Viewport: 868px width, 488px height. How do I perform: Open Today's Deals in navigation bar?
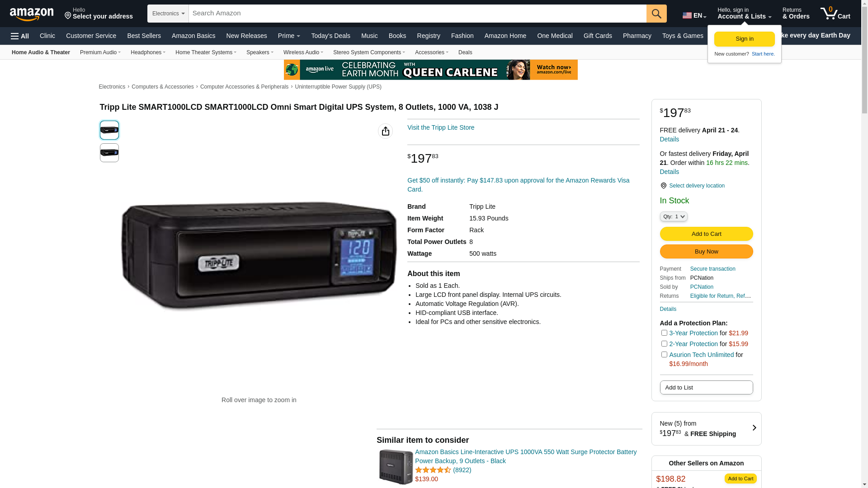pyautogui.click(x=330, y=36)
